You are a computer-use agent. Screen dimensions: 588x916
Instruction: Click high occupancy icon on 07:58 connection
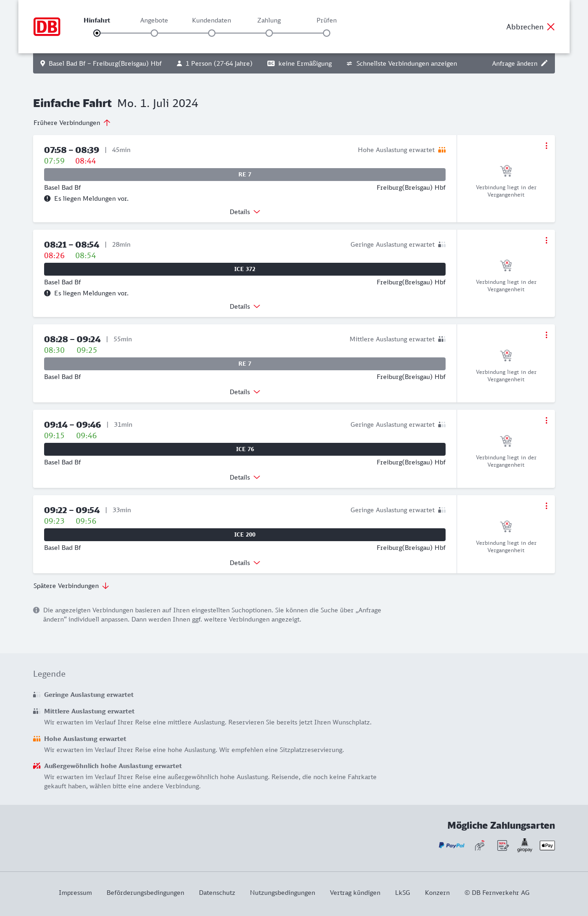click(x=442, y=150)
